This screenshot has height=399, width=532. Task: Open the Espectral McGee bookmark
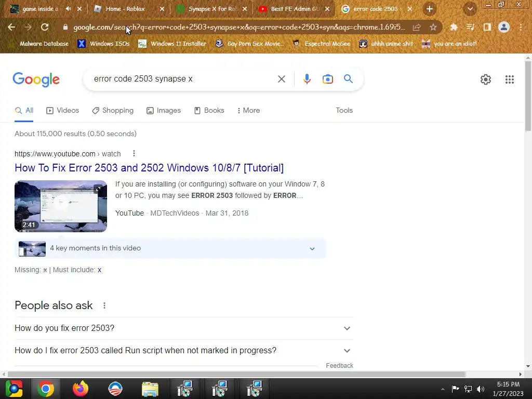[x=321, y=44]
